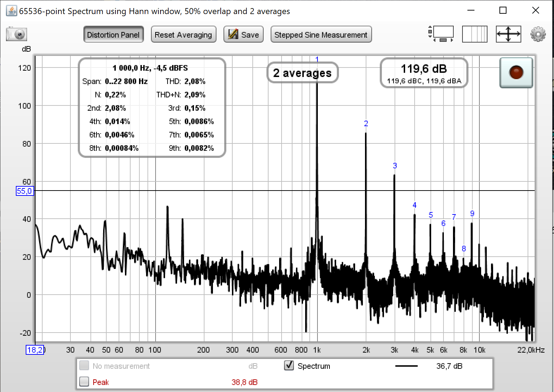This screenshot has width=554, height=392.
Task: Show scrollbars with the scrollbar toggle icon
Action: click(x=441, y=34)
